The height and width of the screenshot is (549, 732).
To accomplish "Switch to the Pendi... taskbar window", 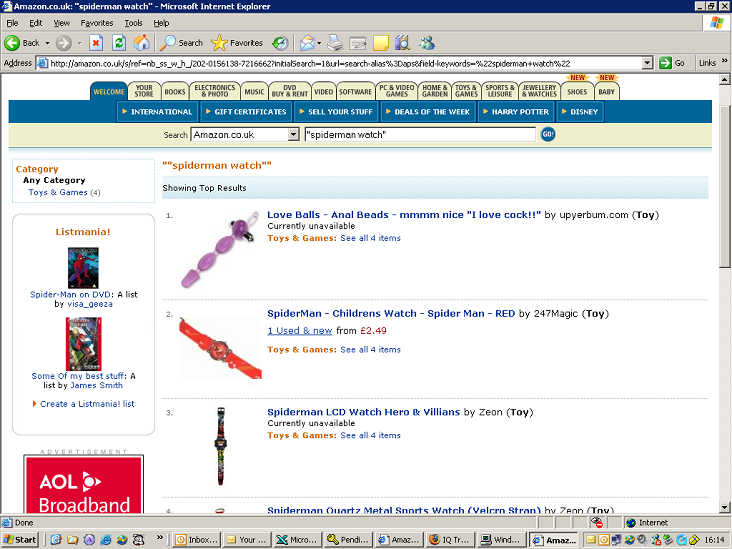I will pyautogui.click(x=348, y=540).
